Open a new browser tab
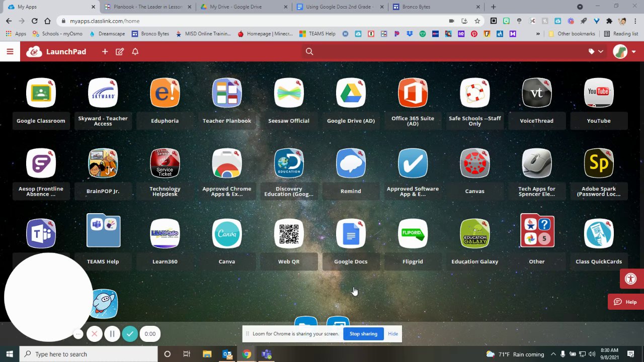Screen dimensions: 644x362 coord(493,7)
